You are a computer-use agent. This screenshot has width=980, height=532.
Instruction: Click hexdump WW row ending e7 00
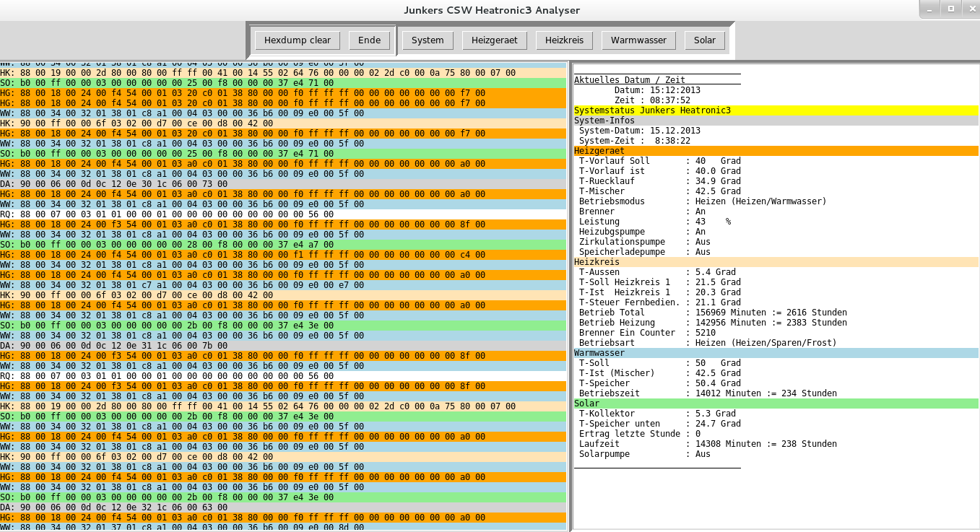click(283, 285)
